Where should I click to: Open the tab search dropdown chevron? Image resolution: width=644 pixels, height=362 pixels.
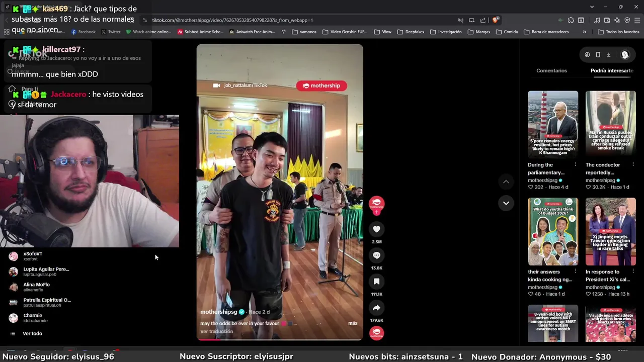[x=592, y=7]
